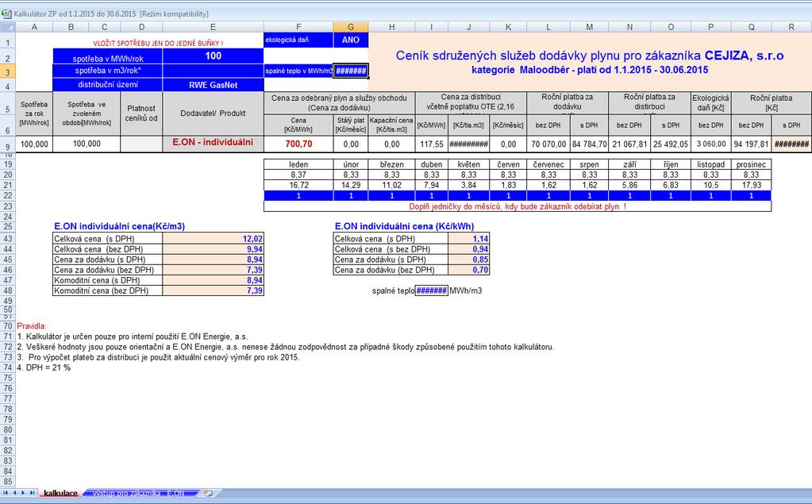
Task: Select the 5,86 value under září
Action: [629, 186]
